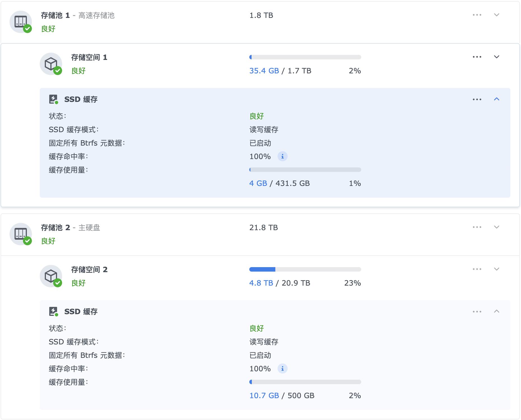The image size is (521, 420).
Task: Open the 缓存命中率 info icon for 存储空间 2
Action: click(283, 369)
